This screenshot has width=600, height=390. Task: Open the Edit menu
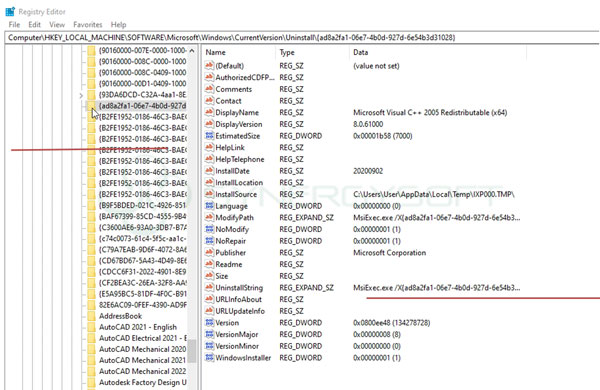[34, 24]
